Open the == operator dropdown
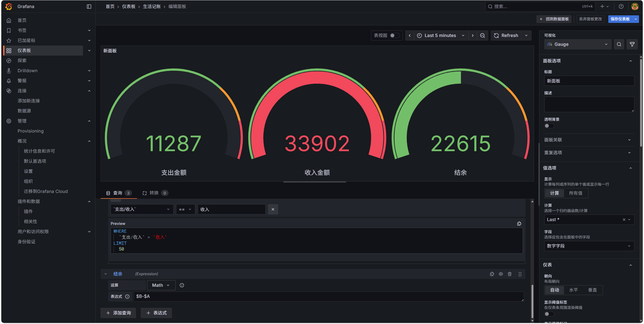Image resolution: width=644 pixels, height=324 pixels. click(185, 209)
